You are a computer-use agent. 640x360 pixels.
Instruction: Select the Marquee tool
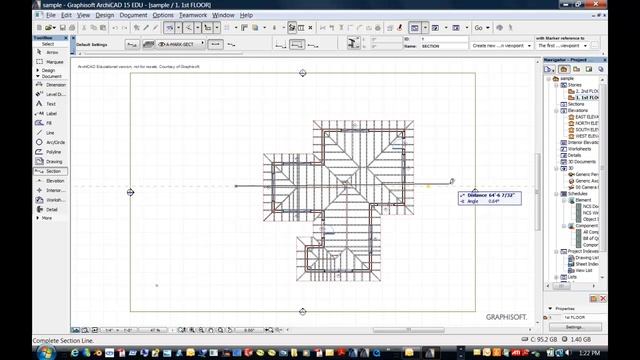click(x=51, y=62)
